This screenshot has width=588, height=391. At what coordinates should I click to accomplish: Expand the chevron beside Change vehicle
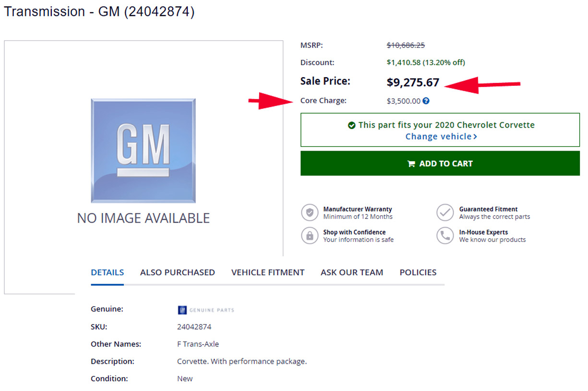(475, 137)
